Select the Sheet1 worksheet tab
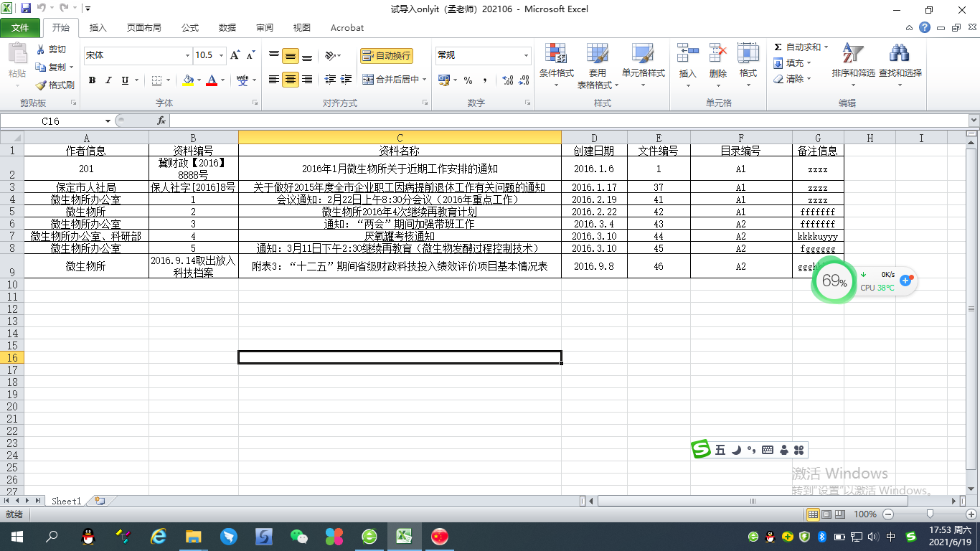Viewport: 980px width, 551px height. coord(66,501)
